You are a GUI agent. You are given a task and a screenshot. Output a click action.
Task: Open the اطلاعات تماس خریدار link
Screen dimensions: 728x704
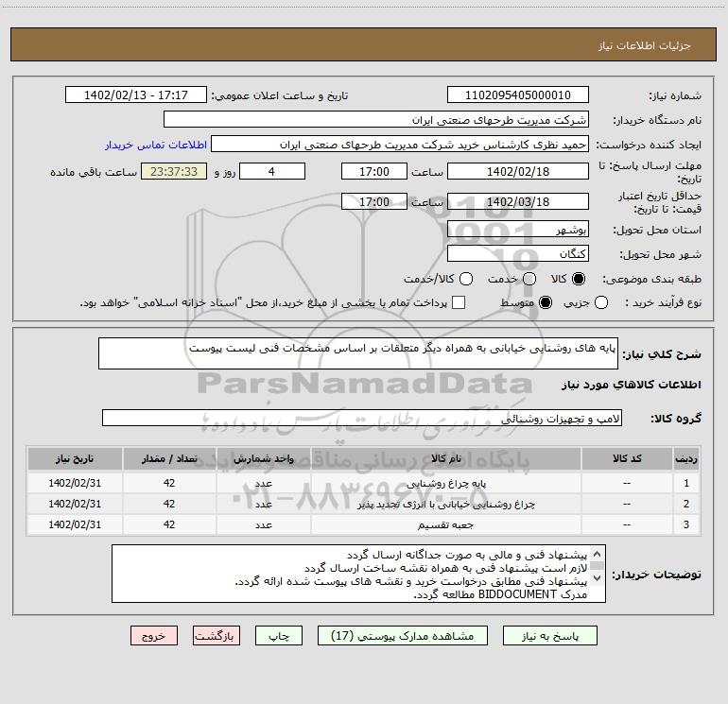(x=156, y=145)
